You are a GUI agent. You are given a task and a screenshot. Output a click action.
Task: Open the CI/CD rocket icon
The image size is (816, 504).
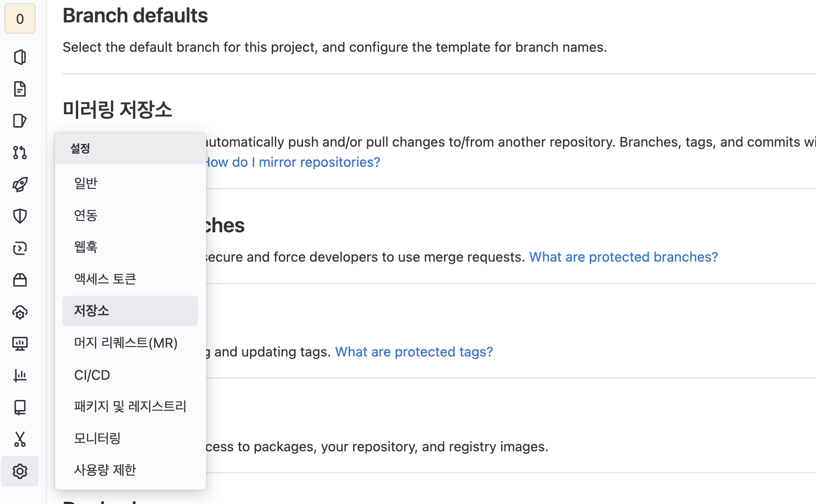[20, 184]
